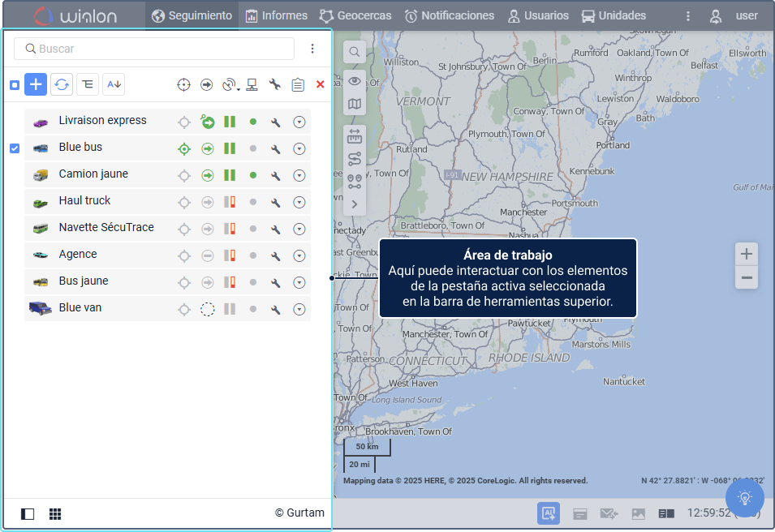Open the Livraison express circled dropdown arrow
The image size is (775, 532).
pos(299,122)
